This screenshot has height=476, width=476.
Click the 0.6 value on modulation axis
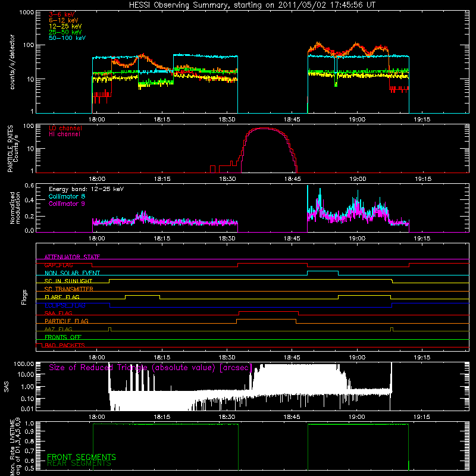click(29, 185)
